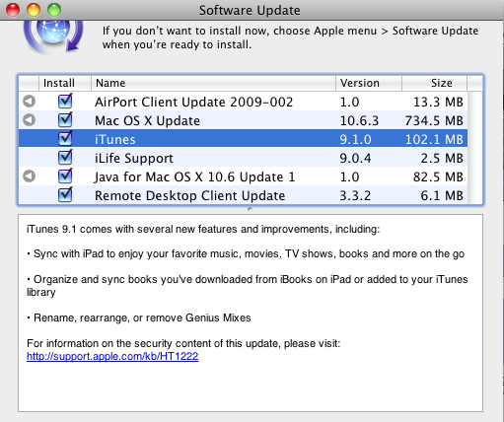Click the 734.5 MB size cell
504x422 pixels.
434,120
